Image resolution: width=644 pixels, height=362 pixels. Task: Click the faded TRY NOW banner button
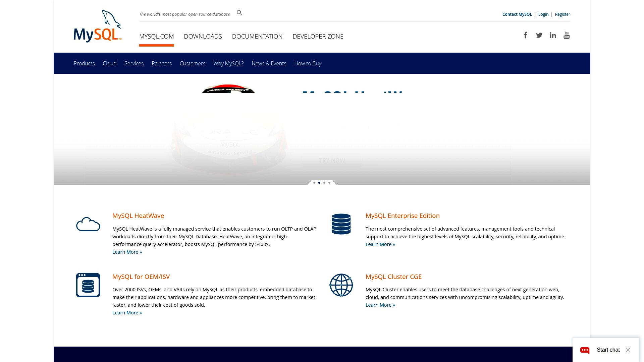tap(332, 160)
